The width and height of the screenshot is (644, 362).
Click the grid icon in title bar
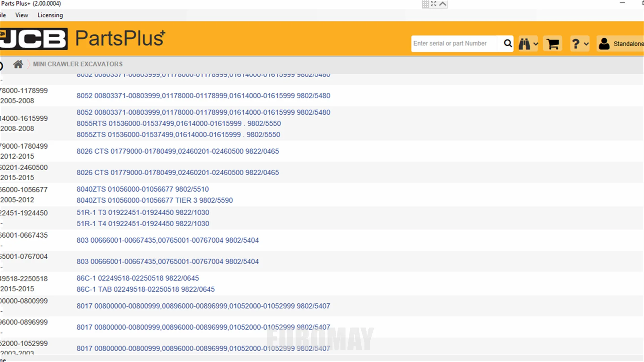[x=425, y=4]
